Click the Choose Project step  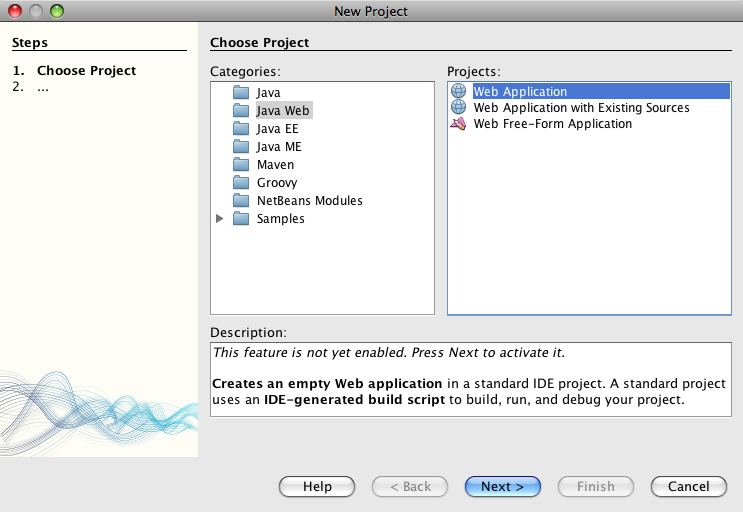(x=86, y=71)
